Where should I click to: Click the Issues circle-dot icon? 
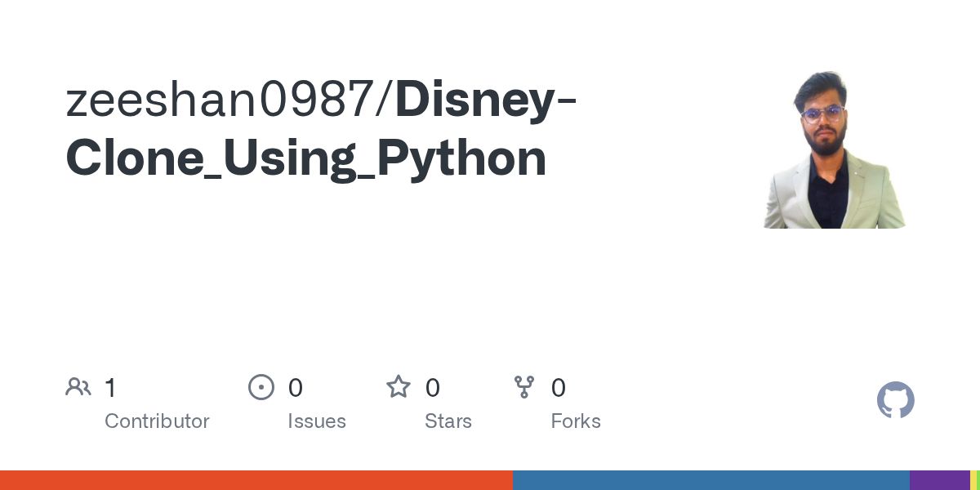[x=261, y=387]
